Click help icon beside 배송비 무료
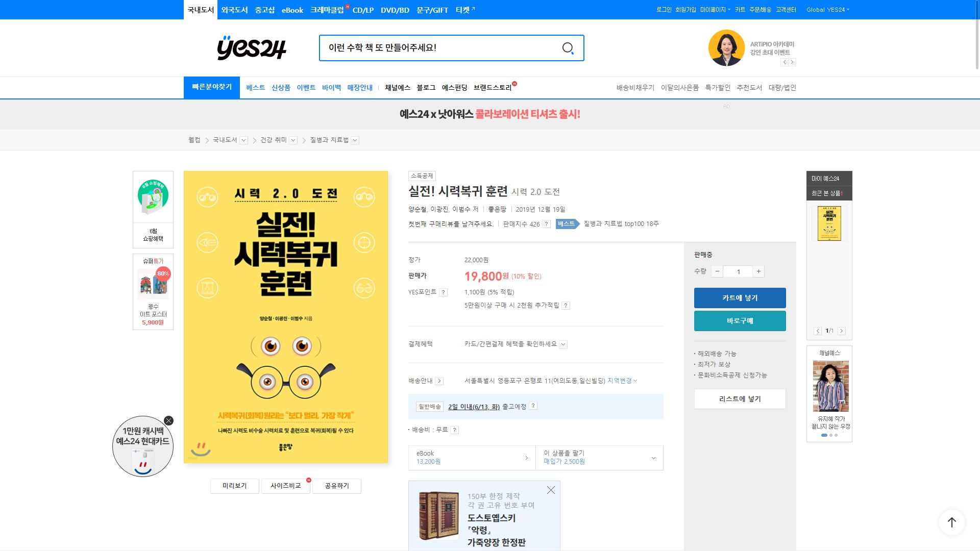This screenshot has height=551, width=980. 454,430
